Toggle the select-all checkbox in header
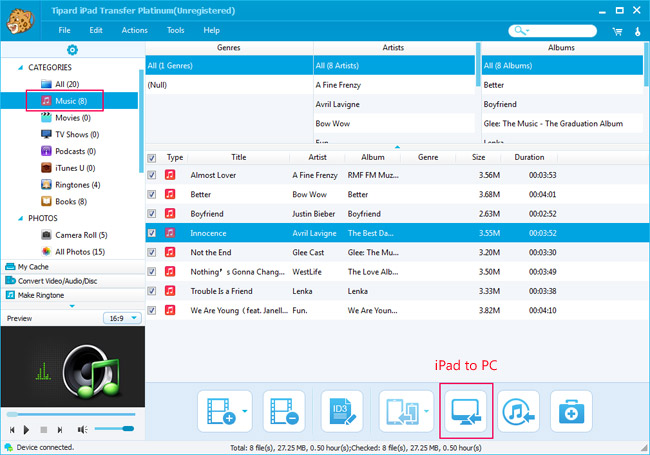This screenshot has height=455, width=650. [x=152, y=158]
